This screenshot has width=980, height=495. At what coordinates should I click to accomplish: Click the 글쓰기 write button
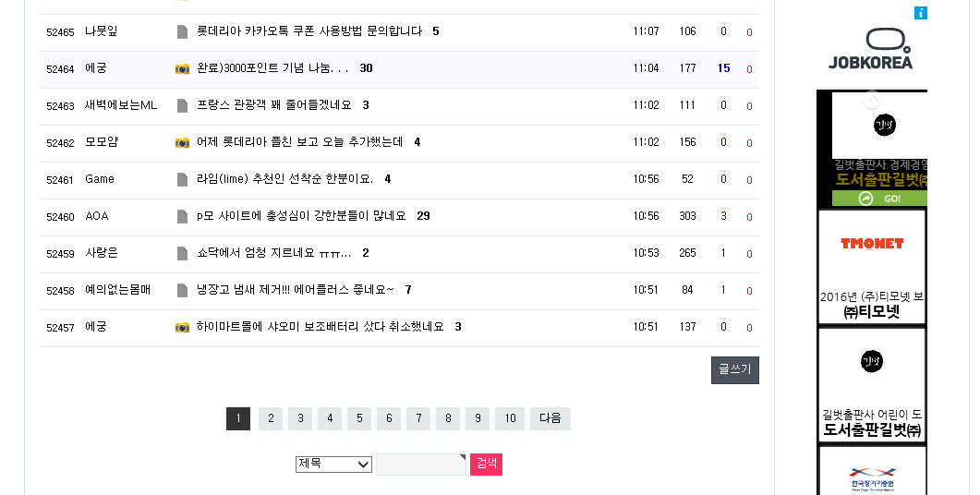(734, 370)
